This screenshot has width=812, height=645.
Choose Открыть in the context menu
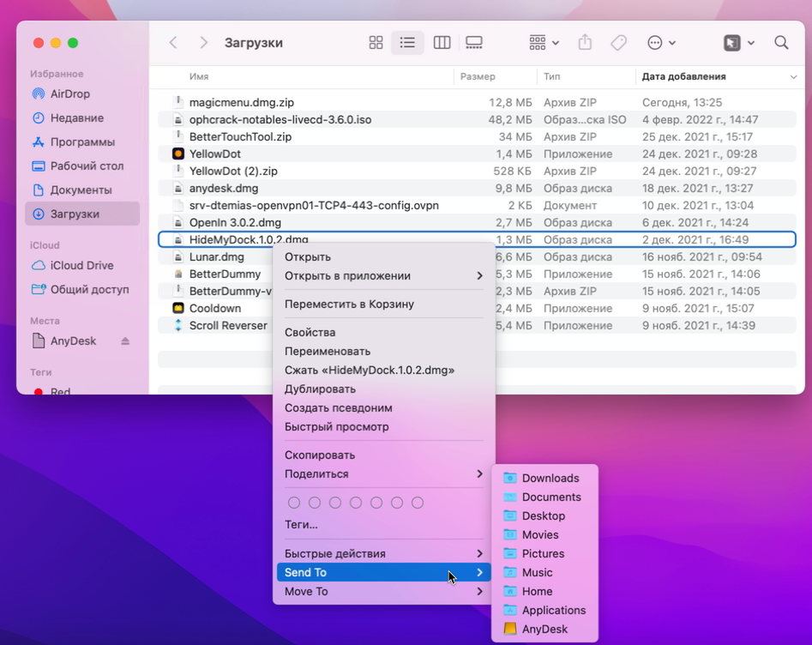click(x=383, y=257)
